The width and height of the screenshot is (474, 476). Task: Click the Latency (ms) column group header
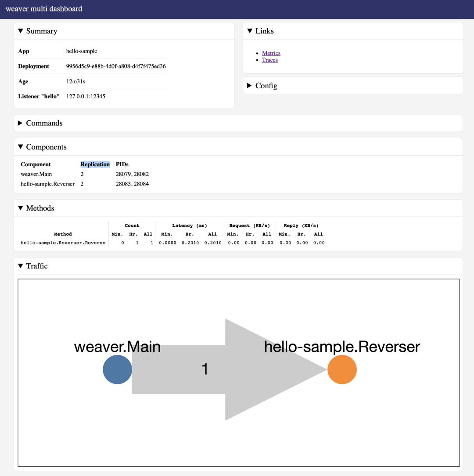click(190, 225)
